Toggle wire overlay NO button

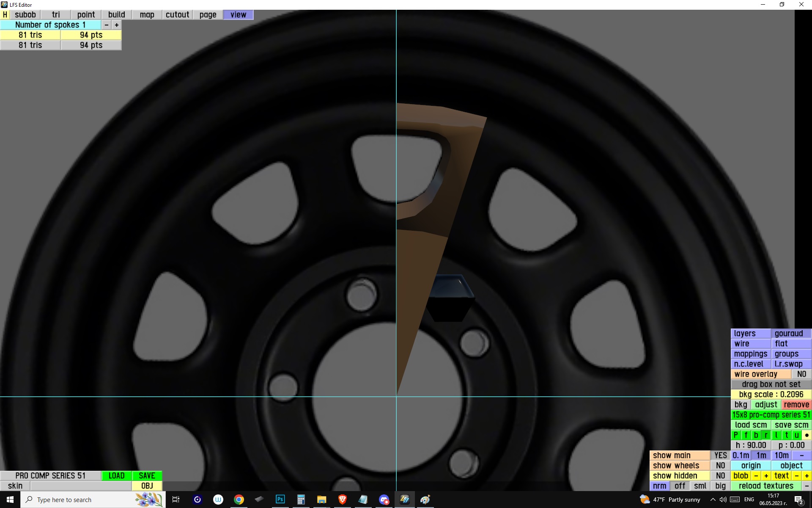tap(801, 374)
